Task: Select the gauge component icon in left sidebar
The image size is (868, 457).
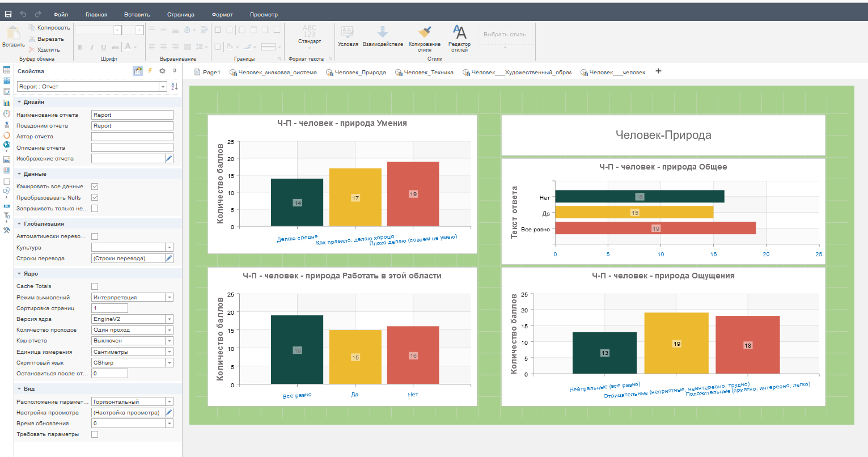Action: point(7,113)
